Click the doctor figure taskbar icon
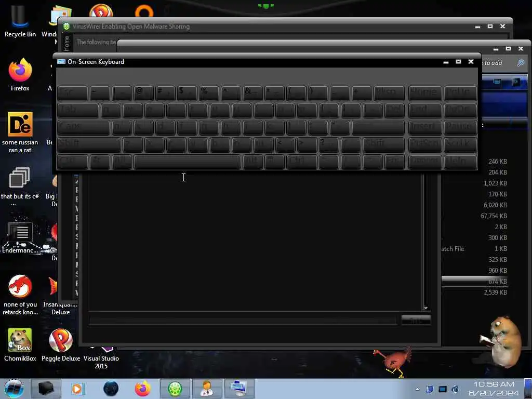 207,389
